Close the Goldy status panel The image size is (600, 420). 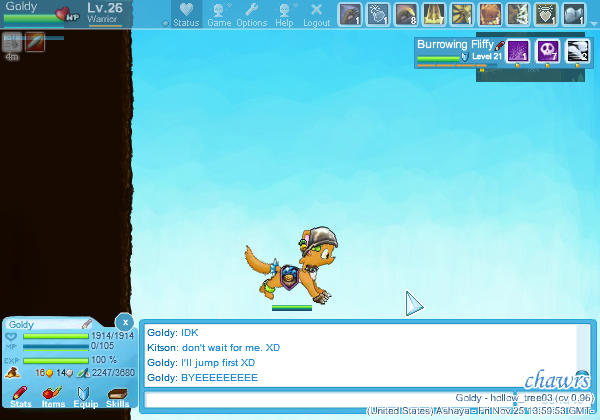124,322
